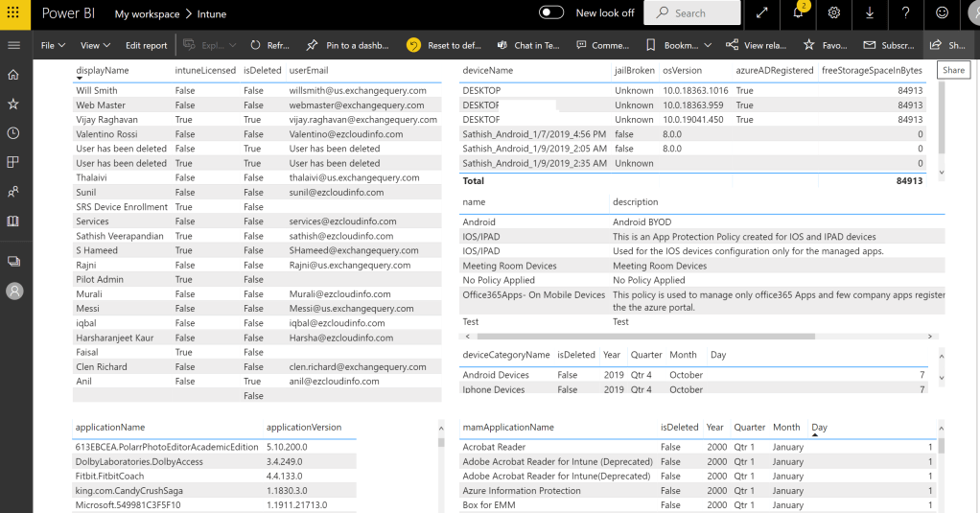This screenshot has height=513, width=980.
Task: Expand the Bookmarks dropdown chevron
Action: (708, 45)
